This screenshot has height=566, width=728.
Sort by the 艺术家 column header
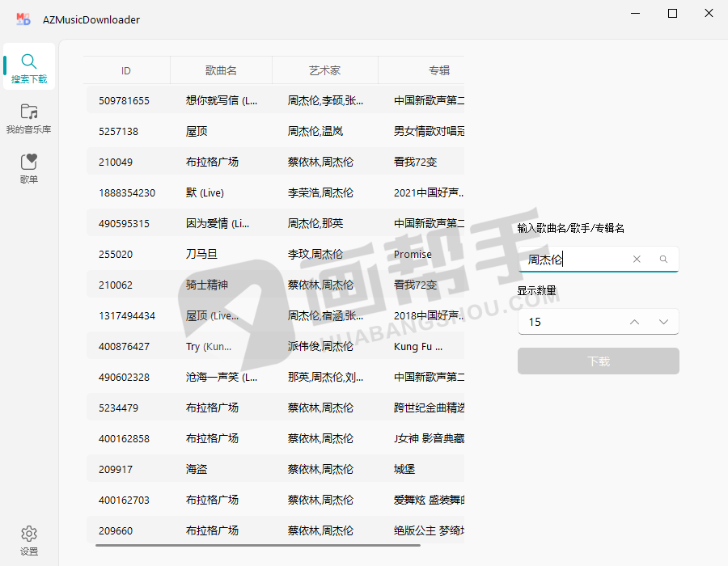pyautogui.click(x=325, y=70)
